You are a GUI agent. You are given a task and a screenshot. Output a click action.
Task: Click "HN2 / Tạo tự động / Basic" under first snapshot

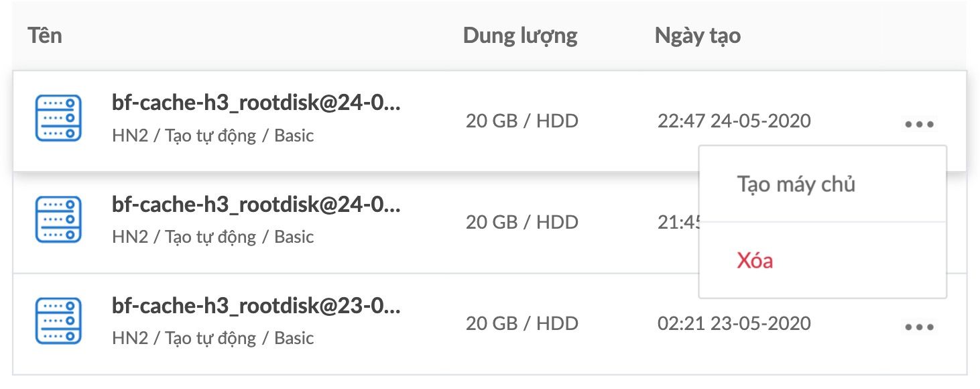coord(213,136)
